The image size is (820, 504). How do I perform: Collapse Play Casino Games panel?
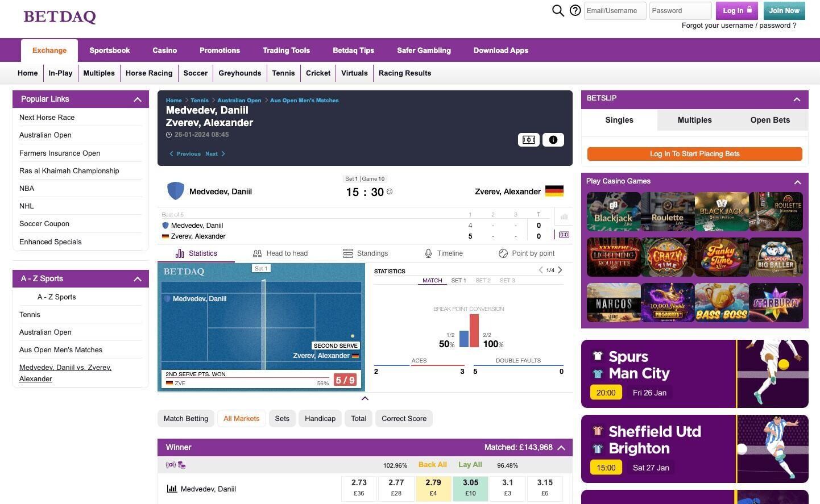(x=797, y=182)
